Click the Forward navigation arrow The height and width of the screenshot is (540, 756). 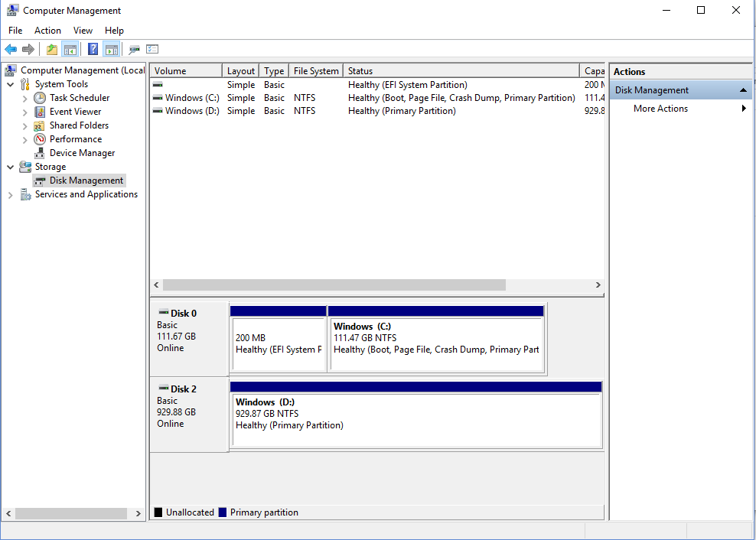[28, 48]
